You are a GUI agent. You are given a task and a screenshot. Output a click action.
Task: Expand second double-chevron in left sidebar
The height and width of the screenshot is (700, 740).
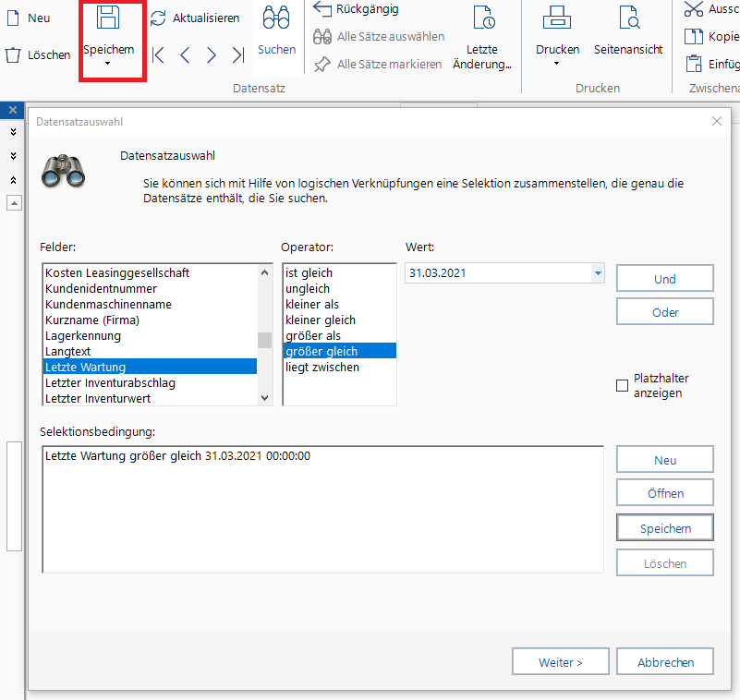(13, 156)
